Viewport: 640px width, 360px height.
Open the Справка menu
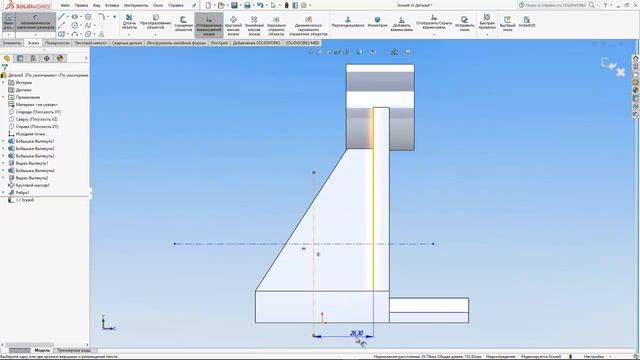[x=176, y=6]
